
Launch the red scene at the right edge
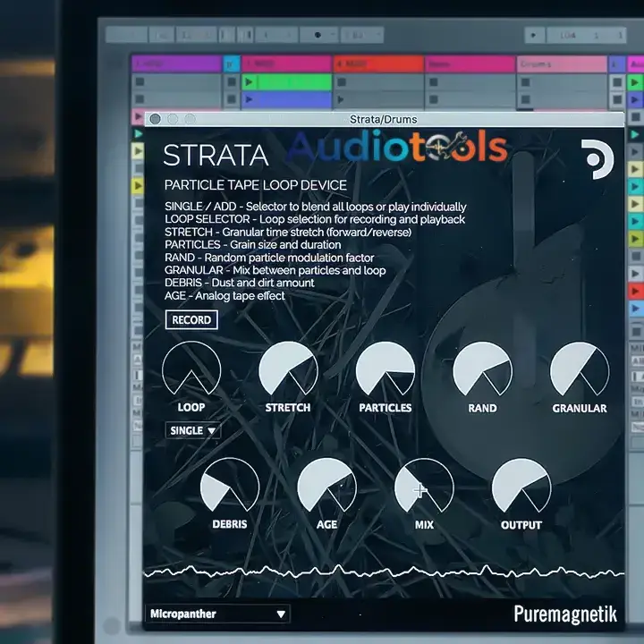pos(635,292)
